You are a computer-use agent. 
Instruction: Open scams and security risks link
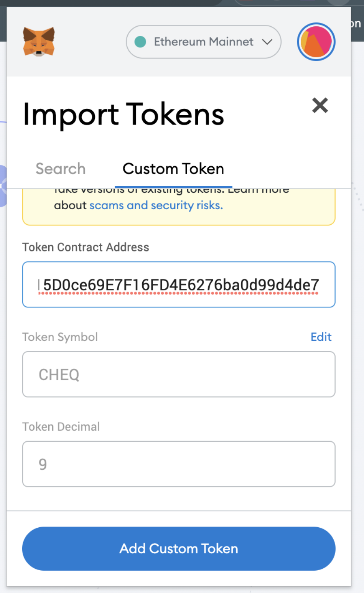pos(156,206)
